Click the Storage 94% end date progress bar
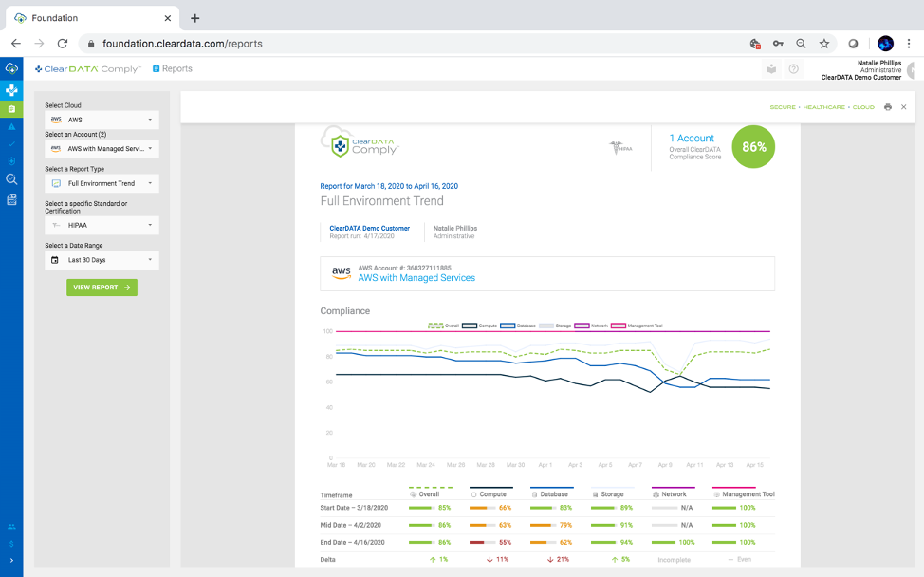The width and height of the screenshot is (924, 577). (x=604, y=542)
